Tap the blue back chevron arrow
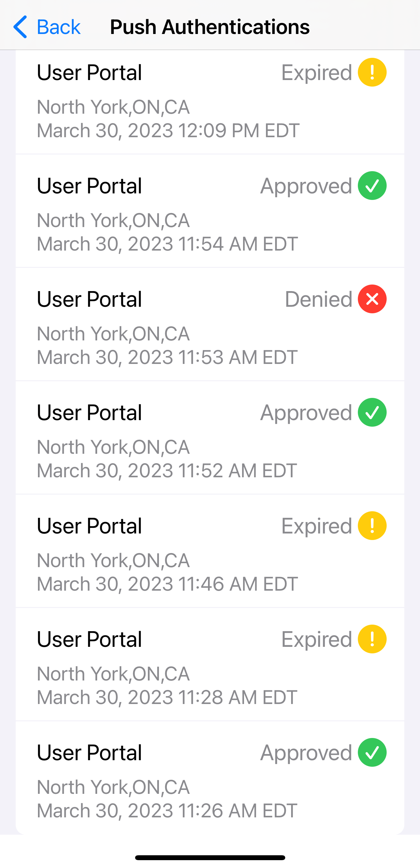This screenshot has height=868, width=420. click(20, 27)
